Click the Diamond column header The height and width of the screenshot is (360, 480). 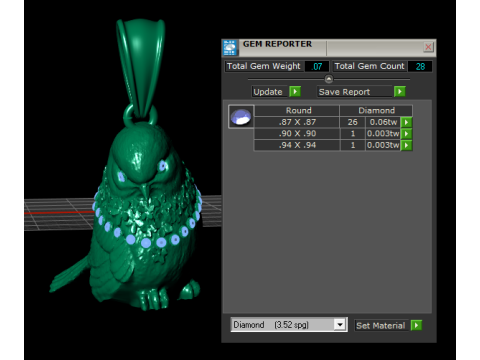coord(376,111)
